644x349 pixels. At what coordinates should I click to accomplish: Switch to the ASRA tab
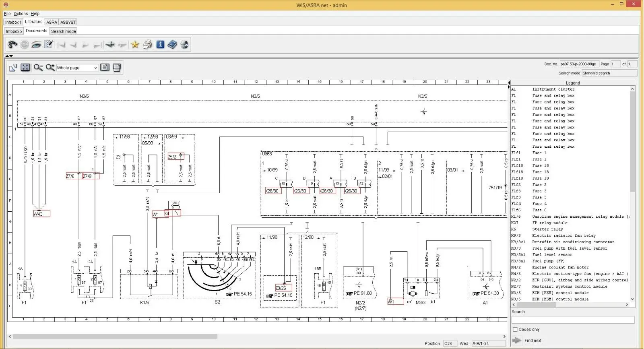52,22
